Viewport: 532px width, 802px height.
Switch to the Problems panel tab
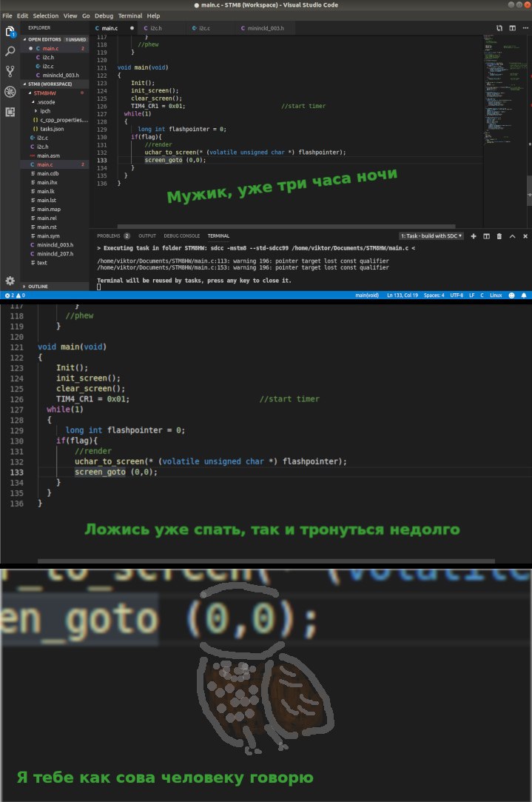click(x=113, y=235)
